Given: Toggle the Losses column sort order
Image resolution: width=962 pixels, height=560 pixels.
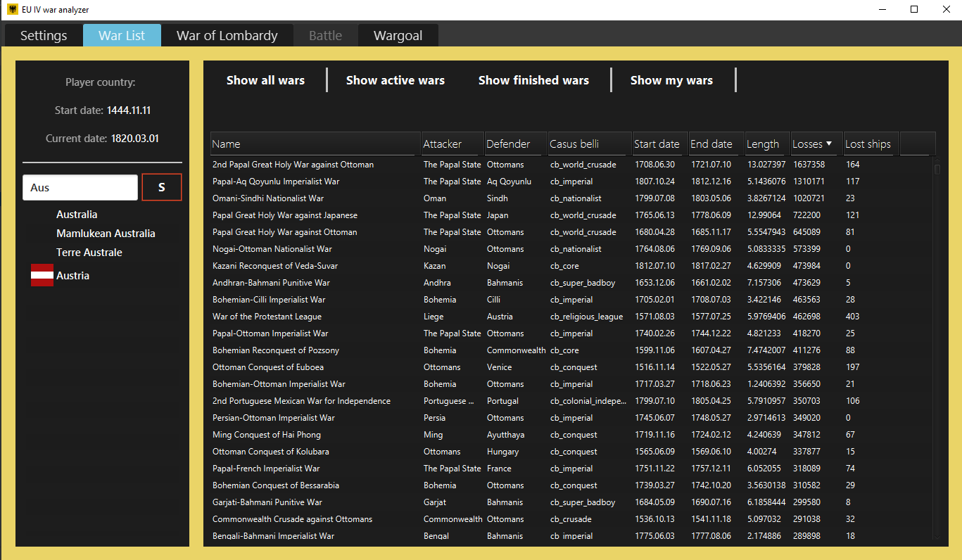Looking at the screenshot, I should [x=816, y=144].
